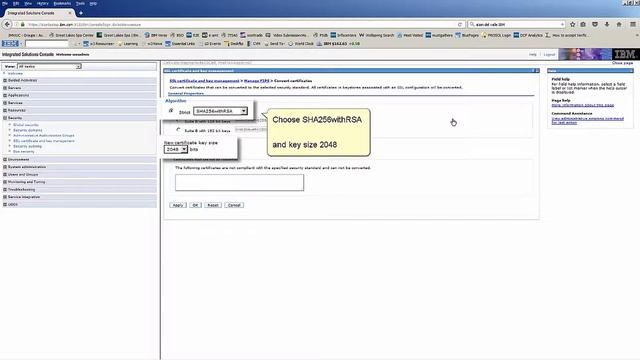Open the Bookmarks menu
The image size is (640, 360).
(x=62, y=3)
